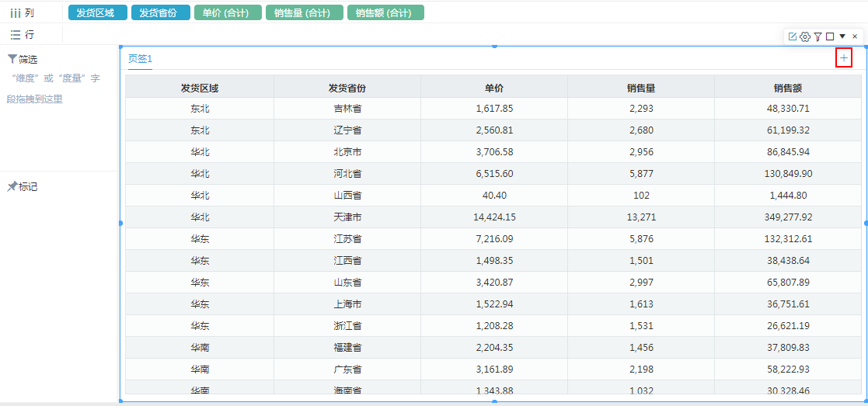Screen dimensions: 868x406
Task: Click the 河北省 cell
Action: coord(347,174)
